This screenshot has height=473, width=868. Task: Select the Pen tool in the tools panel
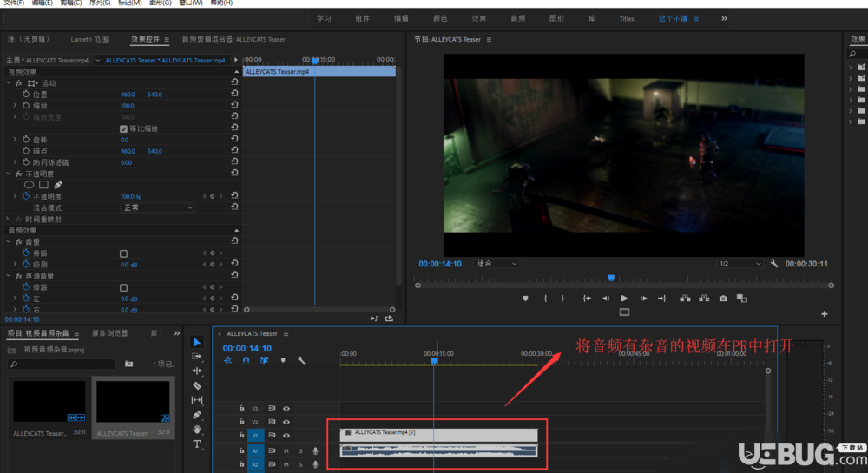pos(197,415)
